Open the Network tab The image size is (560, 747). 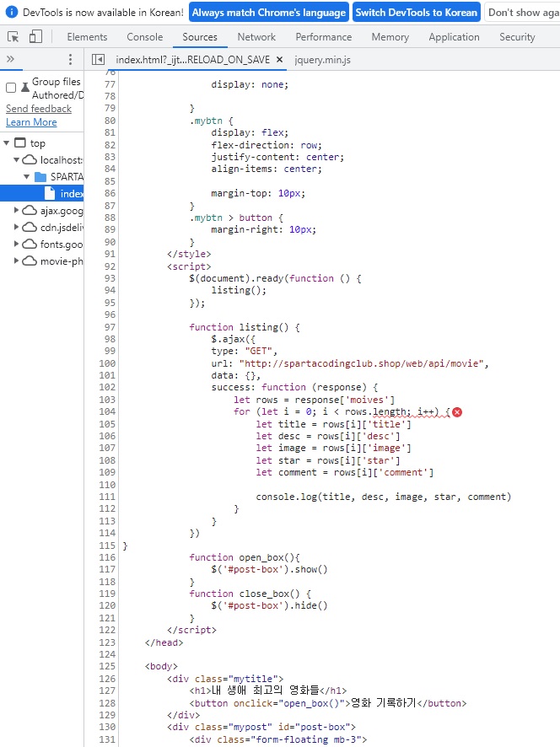256,37
